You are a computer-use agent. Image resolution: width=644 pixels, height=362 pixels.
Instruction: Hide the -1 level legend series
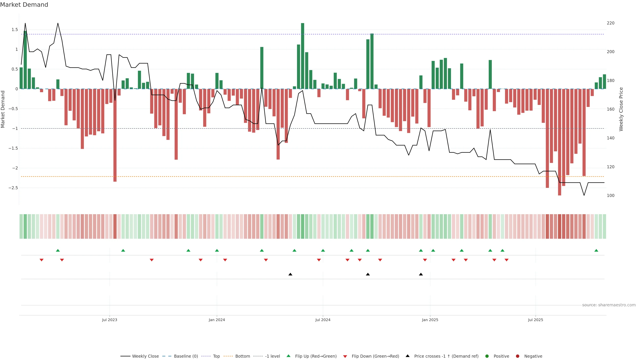(272, 356)
